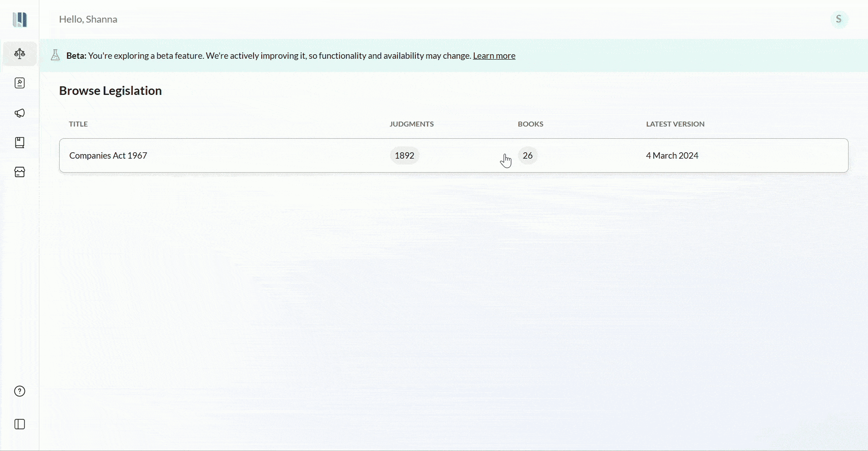
Task: Select the 4 March 2024 version date
Action: coord(672,156)
